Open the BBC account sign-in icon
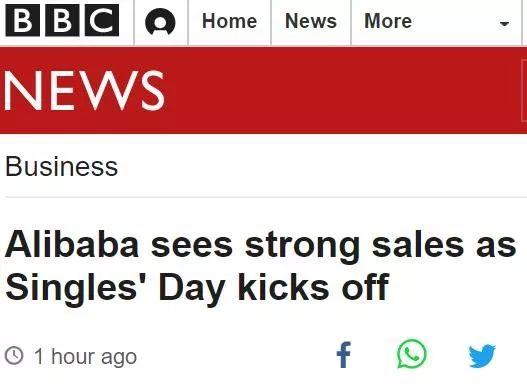527x389 pixels. tap(160, 22)
